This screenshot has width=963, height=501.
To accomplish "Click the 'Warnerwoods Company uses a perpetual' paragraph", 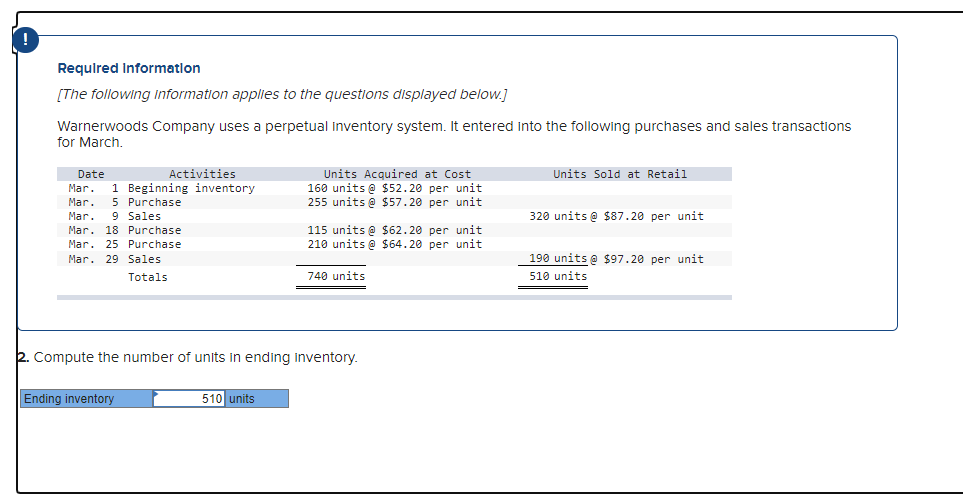I will [454, 134].
